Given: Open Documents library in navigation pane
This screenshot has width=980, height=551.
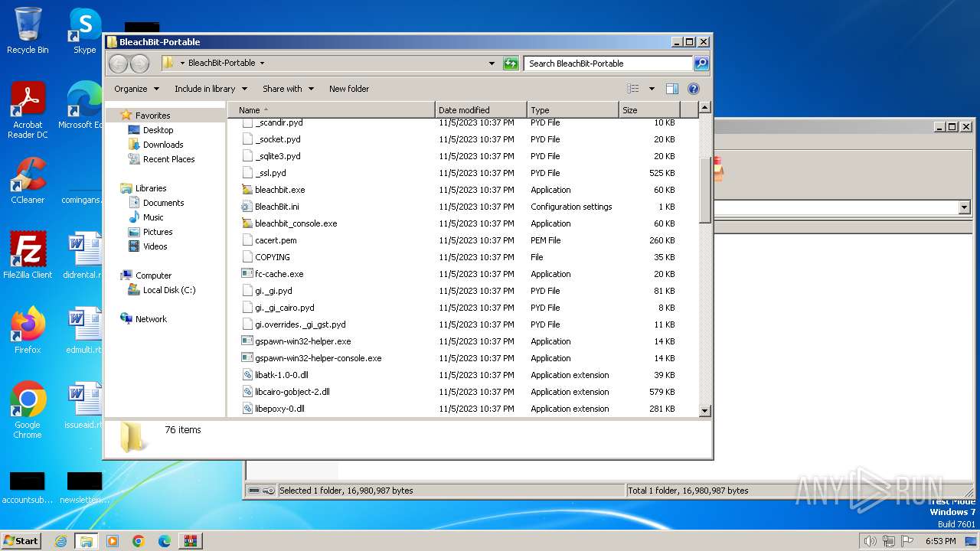Looking at the screenshot, I should click(163, 203).
